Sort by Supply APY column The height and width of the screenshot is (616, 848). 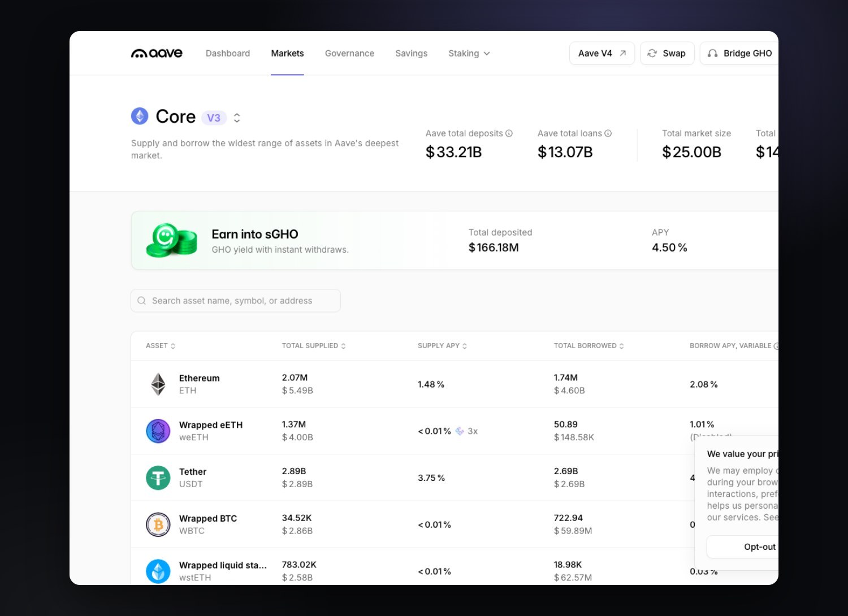443,346
